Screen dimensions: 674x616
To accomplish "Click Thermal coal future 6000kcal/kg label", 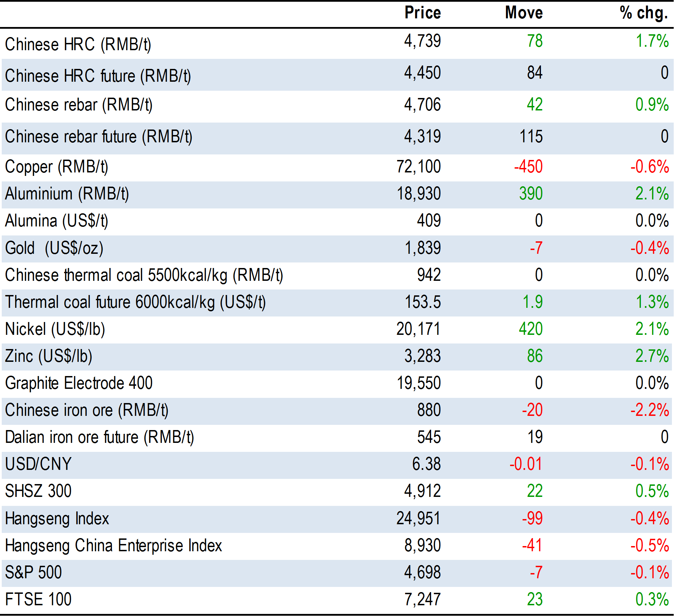I will (x=135, y=302).
